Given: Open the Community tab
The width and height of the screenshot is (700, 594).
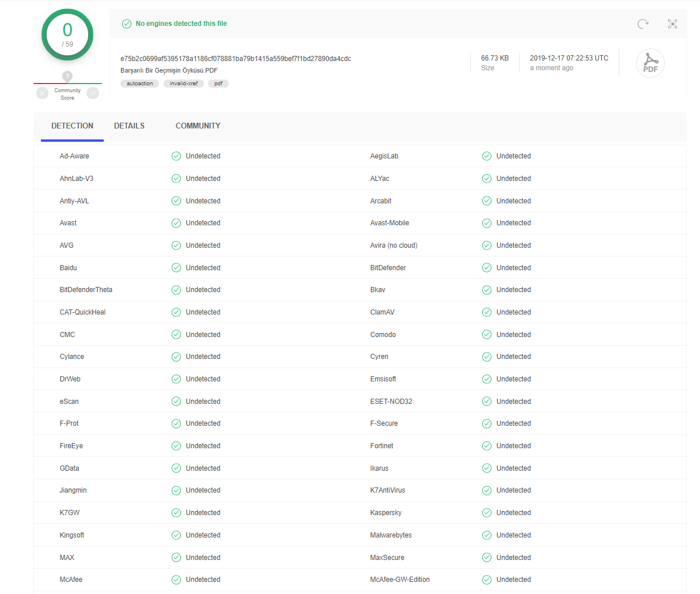Looking at the screenshot, I should (x=198, y=126).
